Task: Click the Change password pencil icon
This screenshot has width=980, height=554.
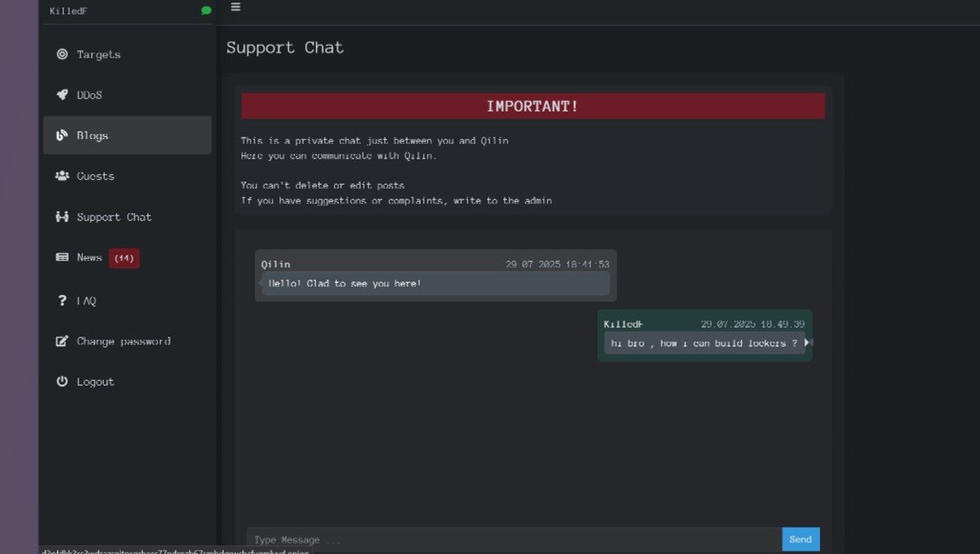Action: pos(62,342)
